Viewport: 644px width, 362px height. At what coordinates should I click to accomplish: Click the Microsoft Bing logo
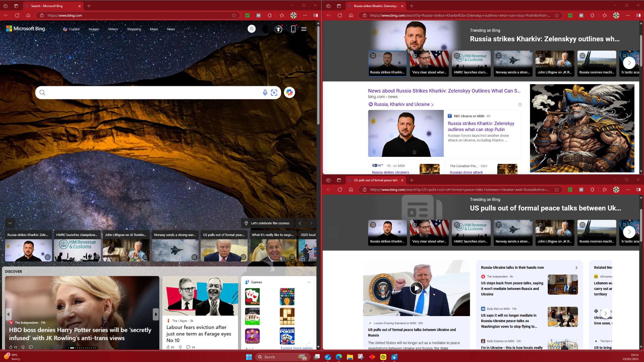pyautogui.click(x=25, y=29)
